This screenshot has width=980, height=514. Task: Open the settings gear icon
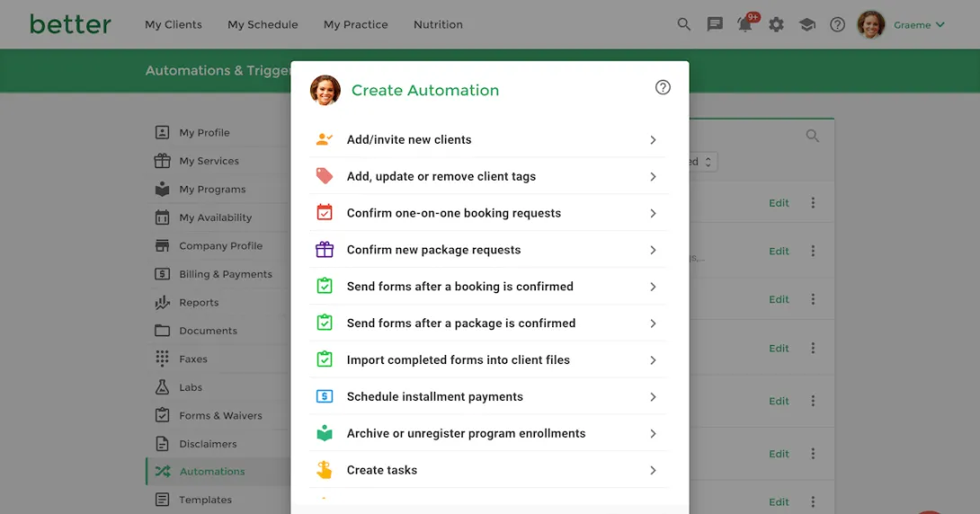[777, 25]
